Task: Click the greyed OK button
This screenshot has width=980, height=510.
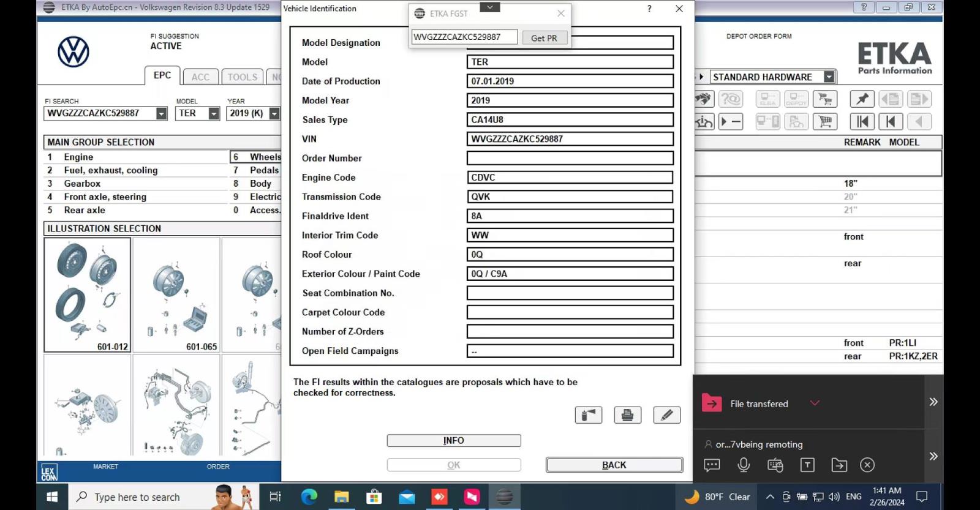Action: [x=454, y=465]
